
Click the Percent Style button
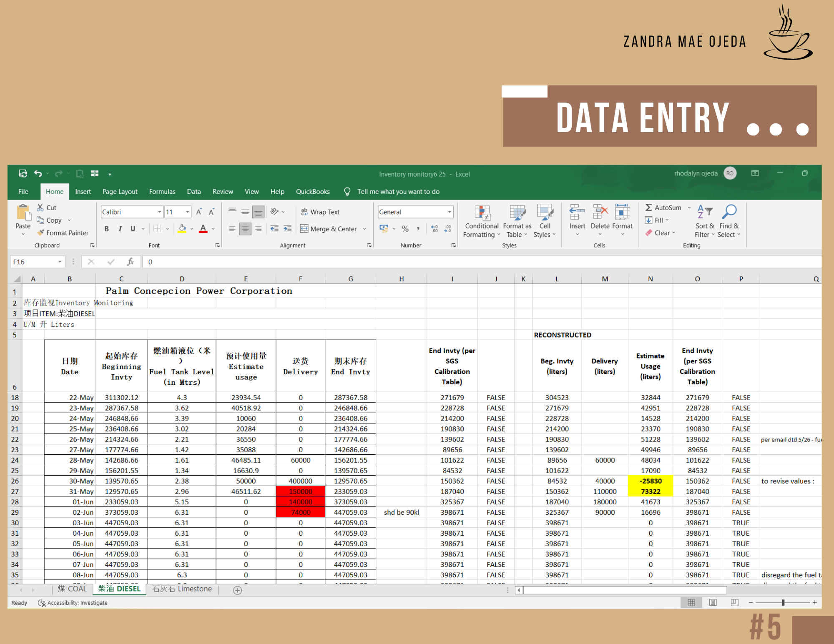[405, 229]
